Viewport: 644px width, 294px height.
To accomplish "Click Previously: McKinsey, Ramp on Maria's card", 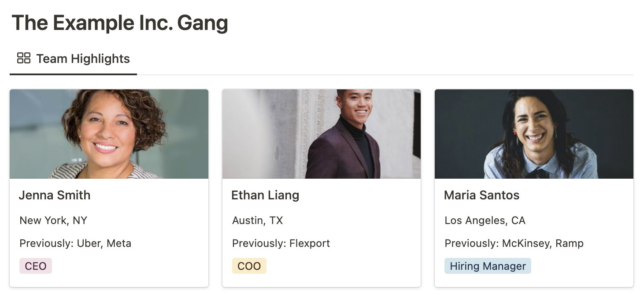I will 514,243.
